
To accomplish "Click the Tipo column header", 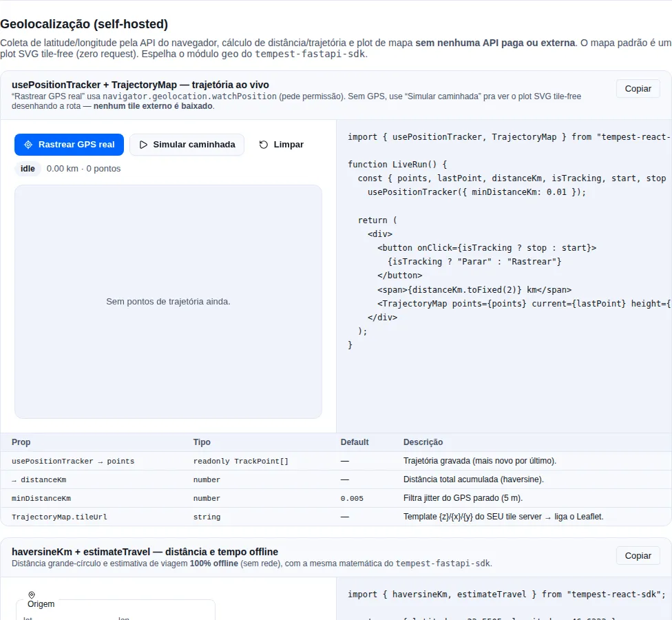I will pos(202,442).
